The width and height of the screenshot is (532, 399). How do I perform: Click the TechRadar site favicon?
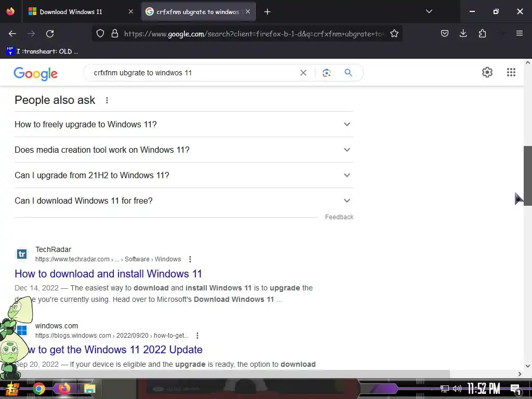pos(22,254)
